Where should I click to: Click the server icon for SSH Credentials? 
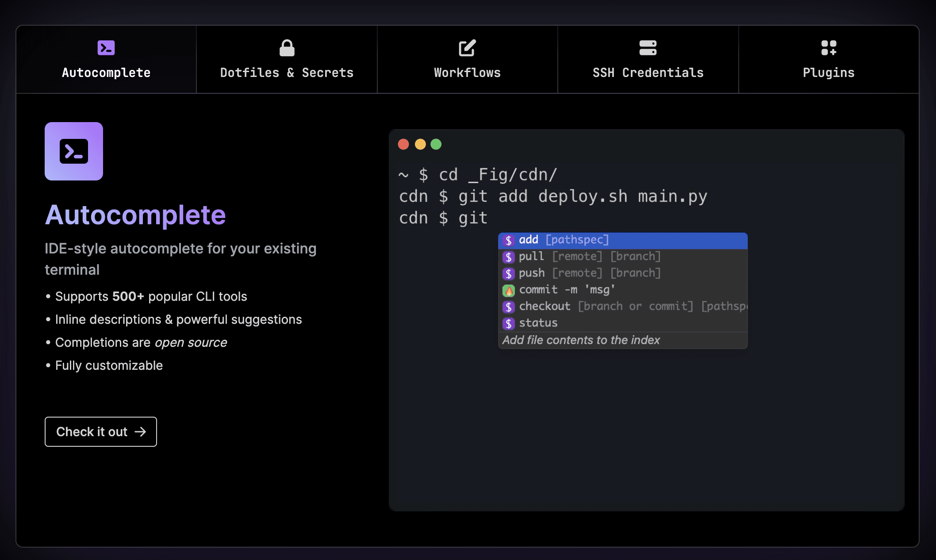coord(648,48)
